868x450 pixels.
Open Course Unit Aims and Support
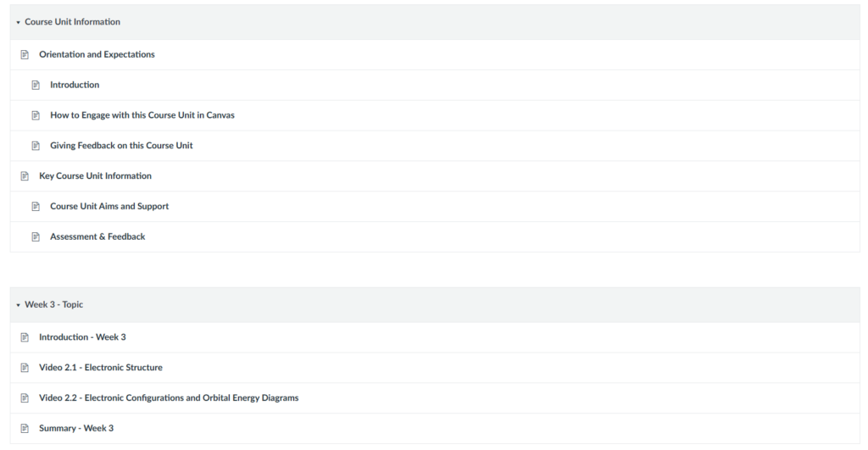109,207
